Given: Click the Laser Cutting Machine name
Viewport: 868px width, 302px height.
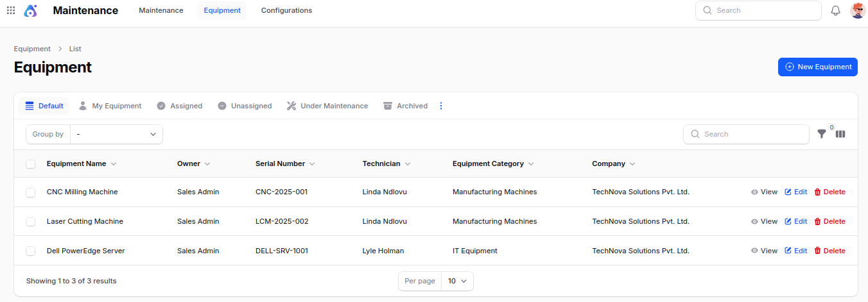Looking at the screenshot, I should pyautogui.click(x=85, y=221).
